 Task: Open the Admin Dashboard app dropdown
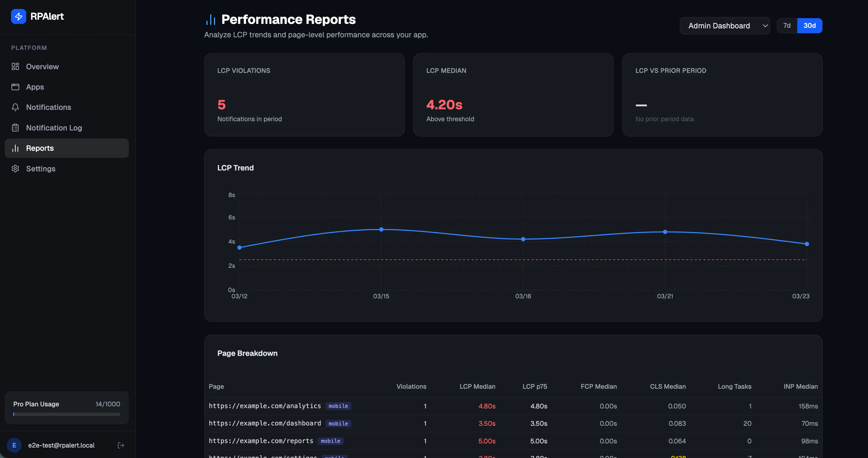tap(725, 26)
